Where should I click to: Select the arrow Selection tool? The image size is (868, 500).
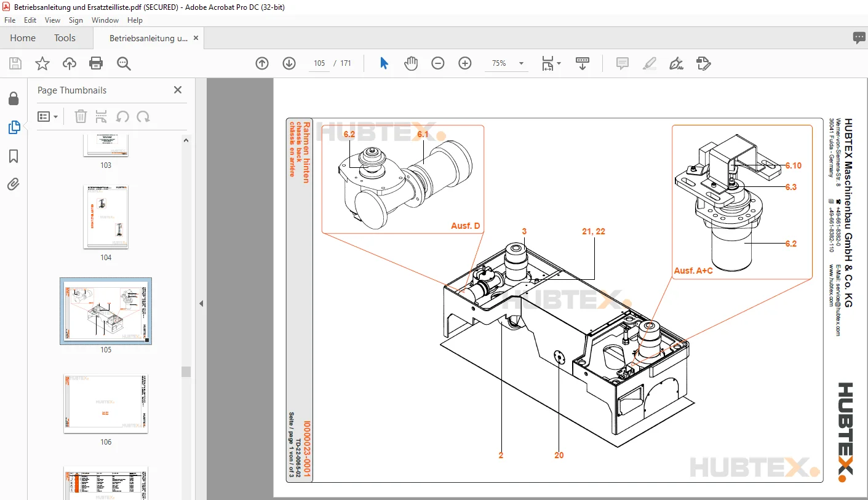(384, 63)
